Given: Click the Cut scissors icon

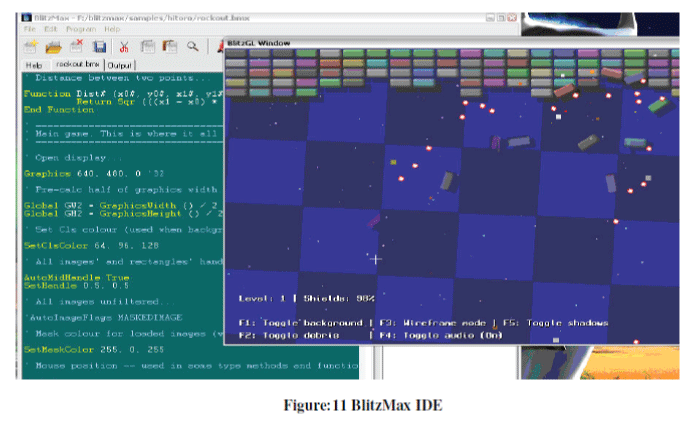Looking at the screenshot, I should (x=123, y=46).
